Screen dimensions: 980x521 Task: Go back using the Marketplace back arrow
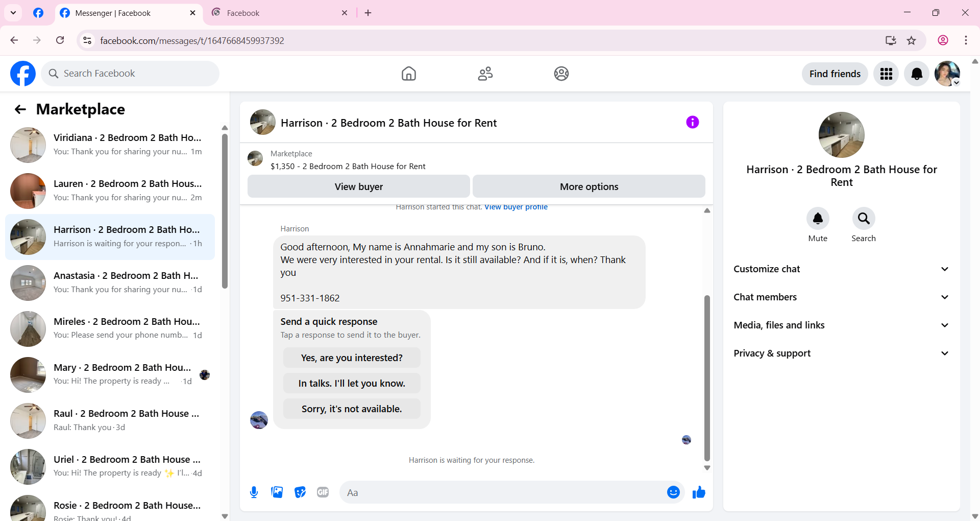[20, 109]
